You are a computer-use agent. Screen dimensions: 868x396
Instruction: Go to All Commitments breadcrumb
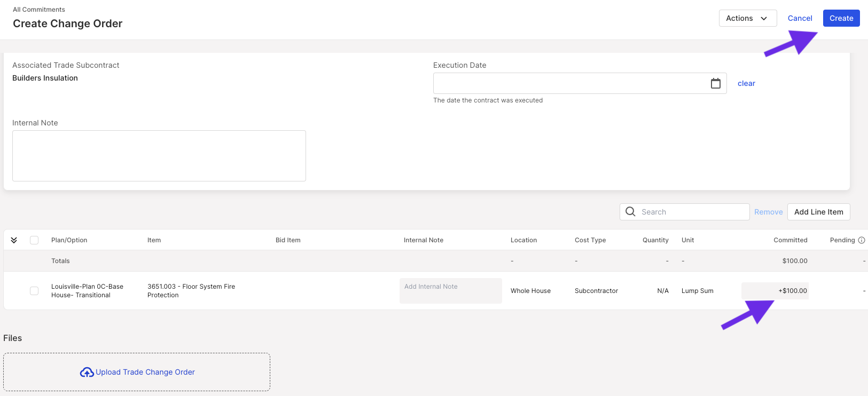[39, 10]
